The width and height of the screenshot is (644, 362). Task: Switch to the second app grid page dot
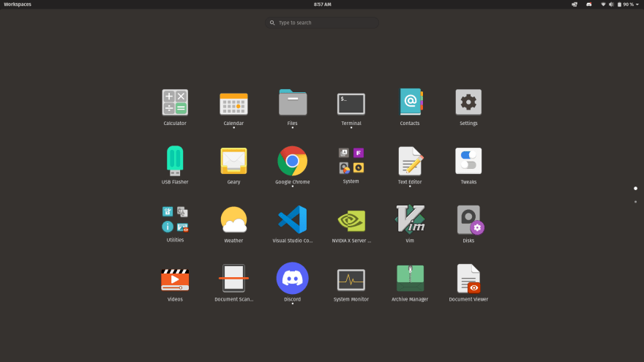635,202
